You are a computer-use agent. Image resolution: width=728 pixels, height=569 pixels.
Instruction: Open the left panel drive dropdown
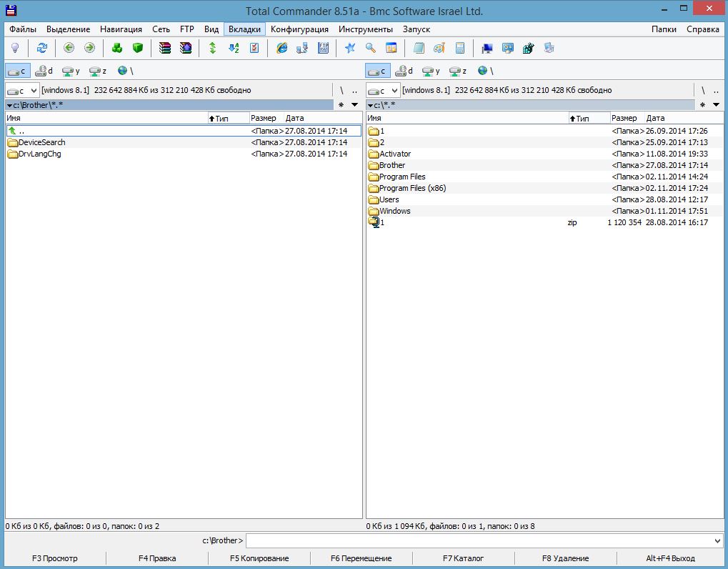(22, 91)
